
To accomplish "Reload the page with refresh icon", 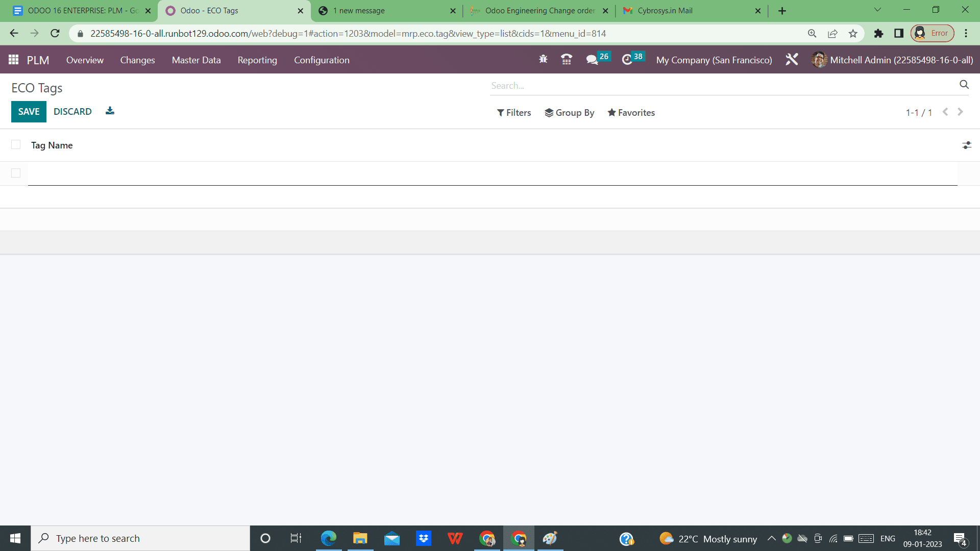I will 55,33.
